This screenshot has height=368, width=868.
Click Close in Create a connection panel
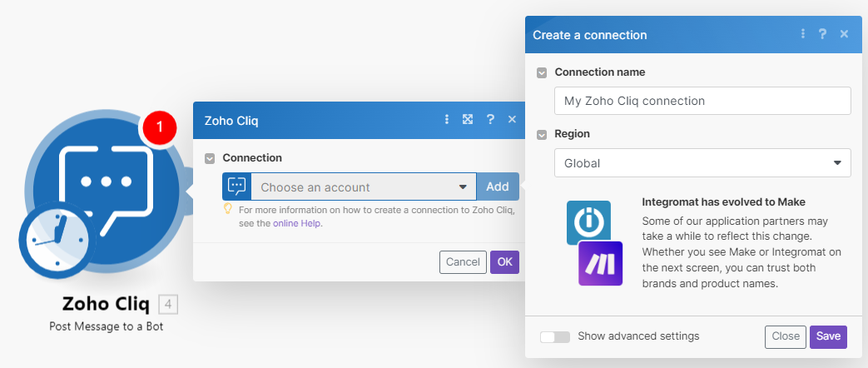(786, 336)
